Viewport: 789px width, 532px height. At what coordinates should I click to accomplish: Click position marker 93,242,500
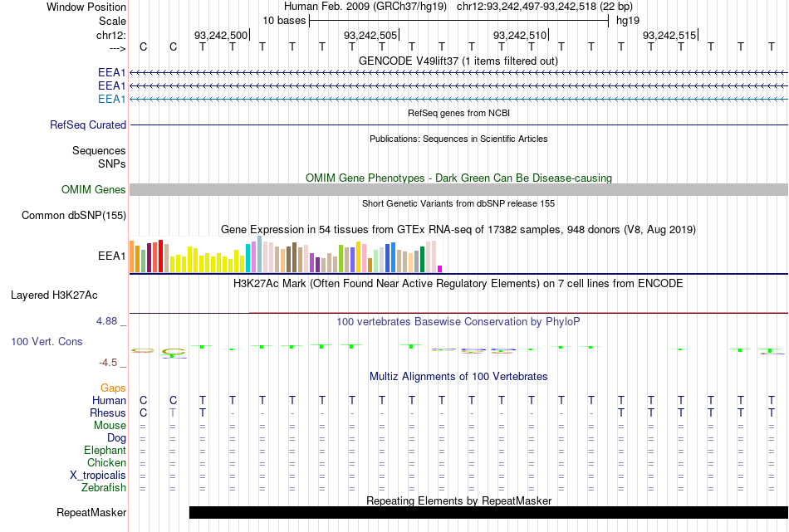coord(221,35)
